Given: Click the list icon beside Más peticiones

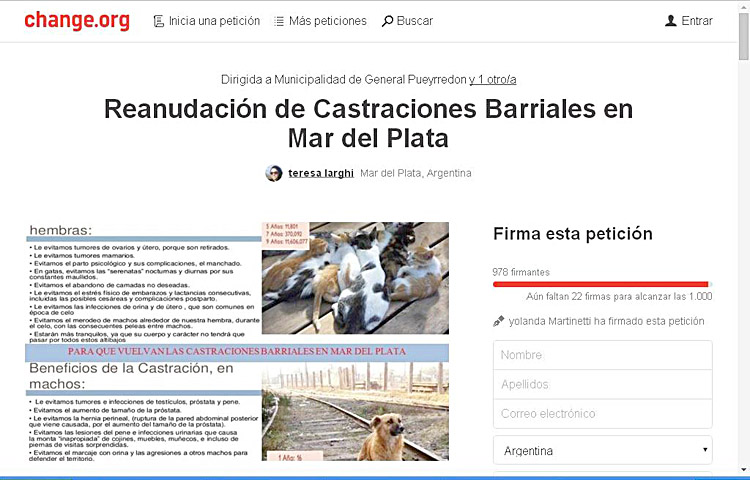Looking at the screenshot, I should [278, 21].
